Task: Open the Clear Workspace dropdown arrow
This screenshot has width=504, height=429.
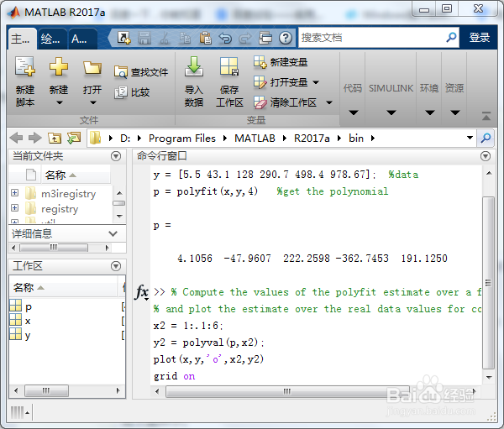Action: click(329, 102)
